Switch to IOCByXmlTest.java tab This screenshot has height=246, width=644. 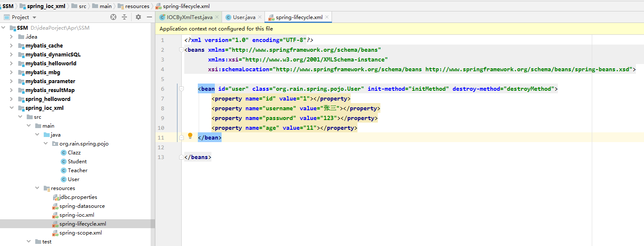189,17
